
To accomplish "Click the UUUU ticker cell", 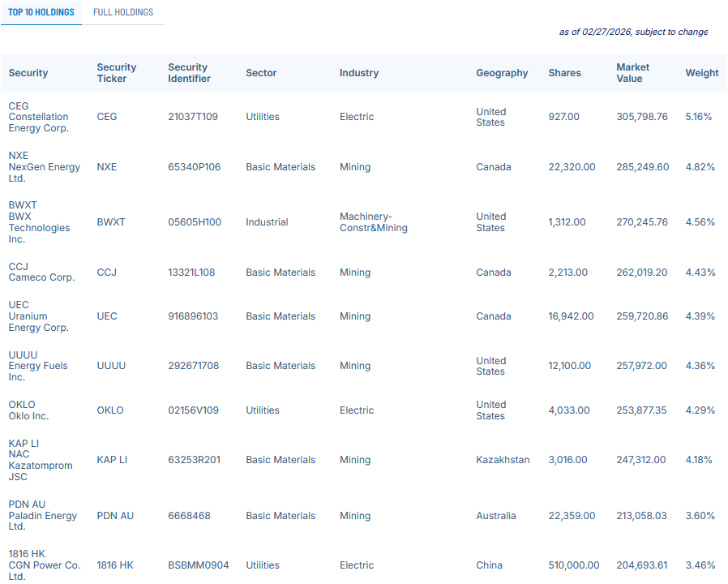I will click(111, 366).
